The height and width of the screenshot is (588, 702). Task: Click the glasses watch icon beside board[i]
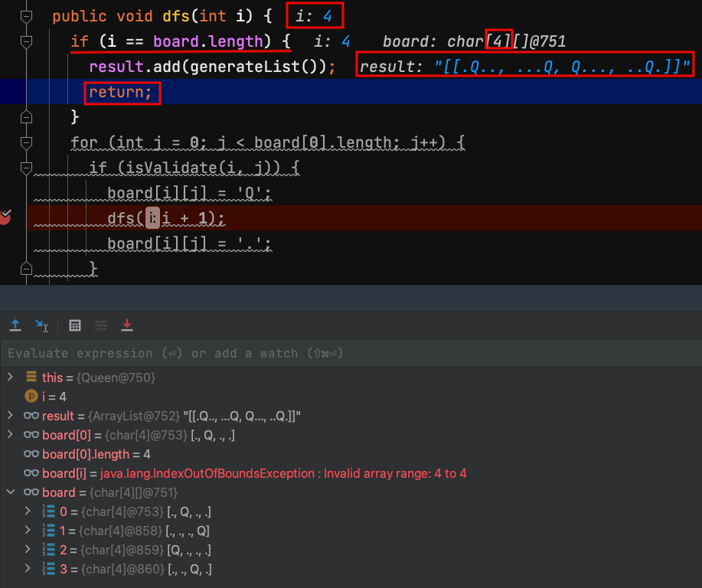point(31,473)
